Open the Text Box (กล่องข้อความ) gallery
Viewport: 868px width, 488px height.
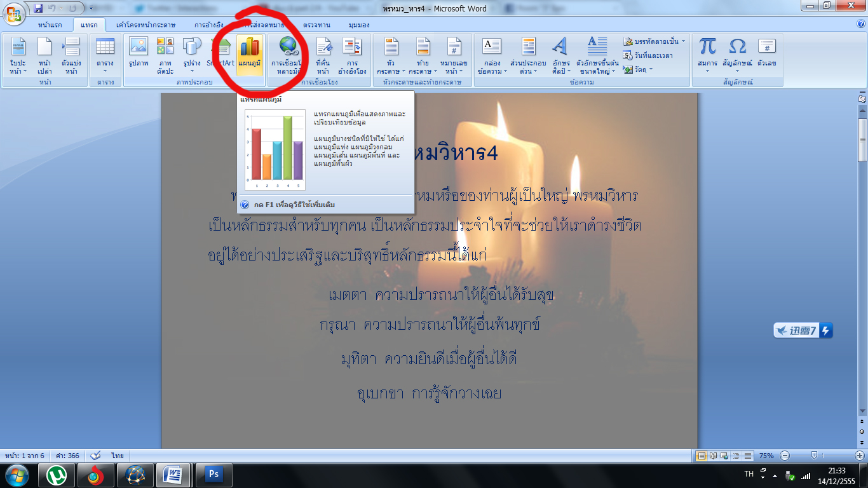(492, 55)
